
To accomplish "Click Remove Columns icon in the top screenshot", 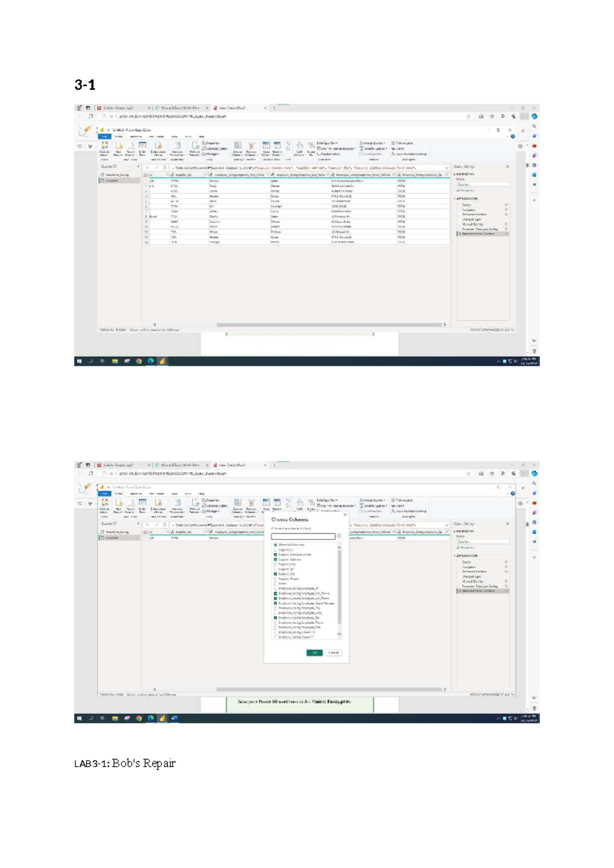I will 251,146.
